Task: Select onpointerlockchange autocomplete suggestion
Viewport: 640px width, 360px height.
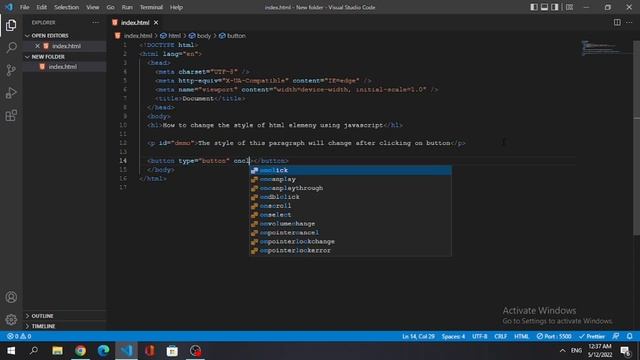Action: [351, 242]
